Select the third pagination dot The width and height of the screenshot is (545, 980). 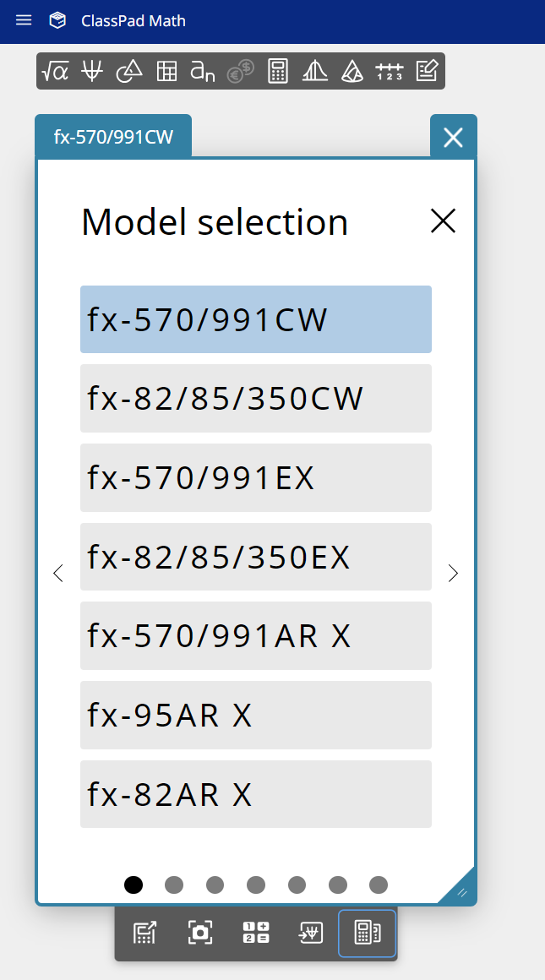click(x=215, y=885)
